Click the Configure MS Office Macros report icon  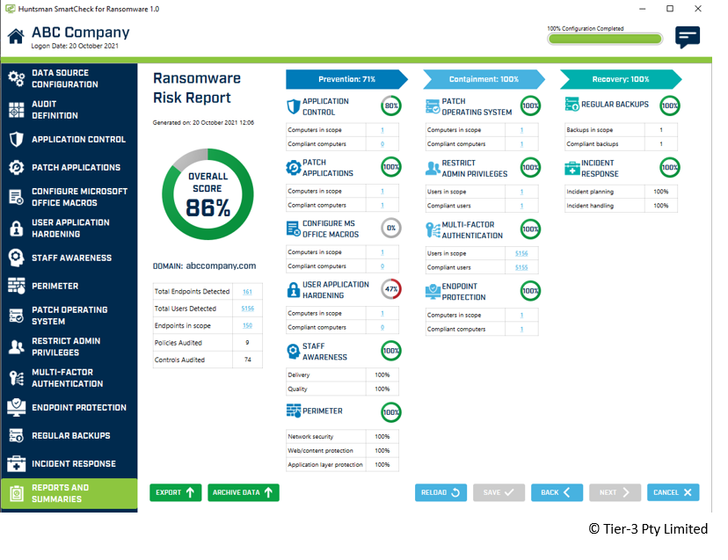(294, 229)
